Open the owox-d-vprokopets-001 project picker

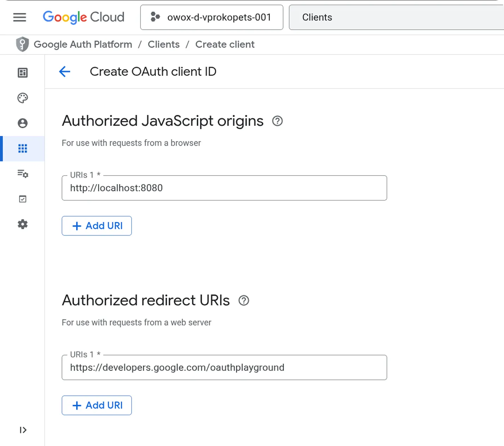click(211, 17)
